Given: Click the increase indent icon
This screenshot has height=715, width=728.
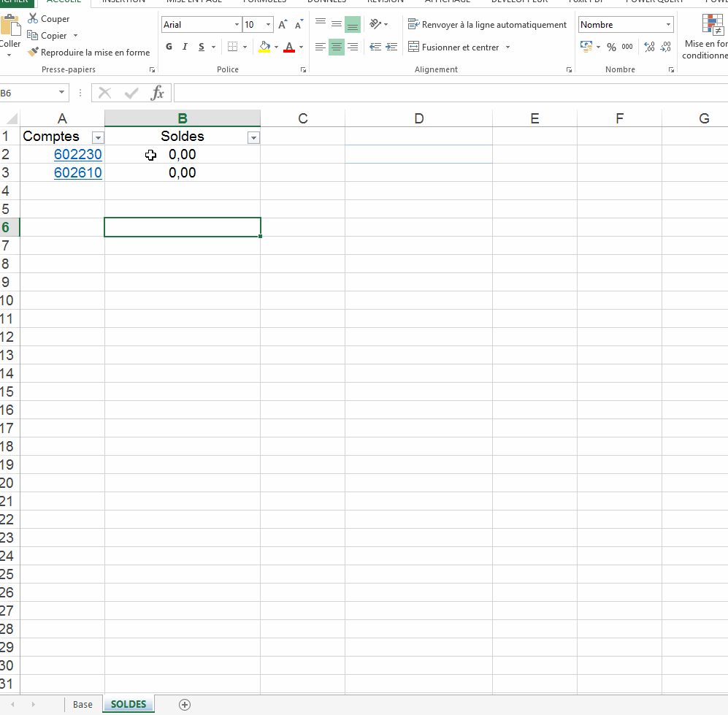Looking at the screenshot, I should tap(391, 47).
